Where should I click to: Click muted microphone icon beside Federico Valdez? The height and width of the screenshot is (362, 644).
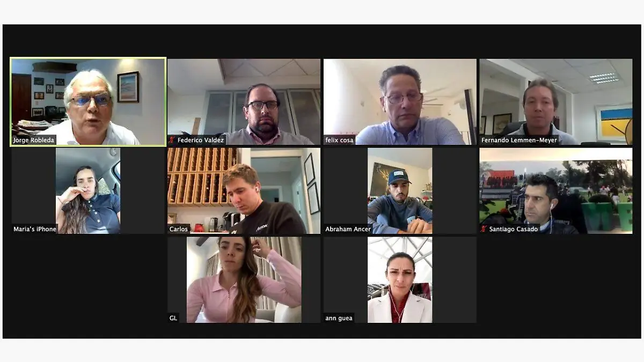(172, 140)
